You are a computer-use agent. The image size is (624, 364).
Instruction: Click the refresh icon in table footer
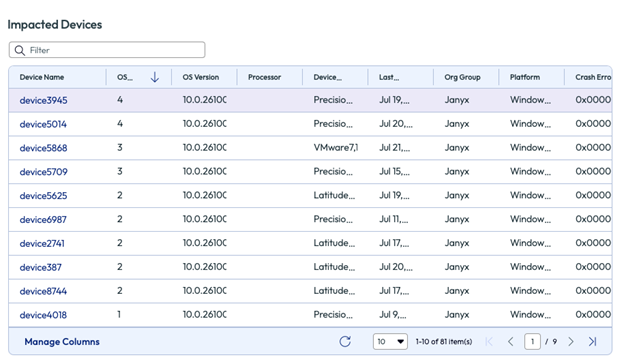point(345,341)
